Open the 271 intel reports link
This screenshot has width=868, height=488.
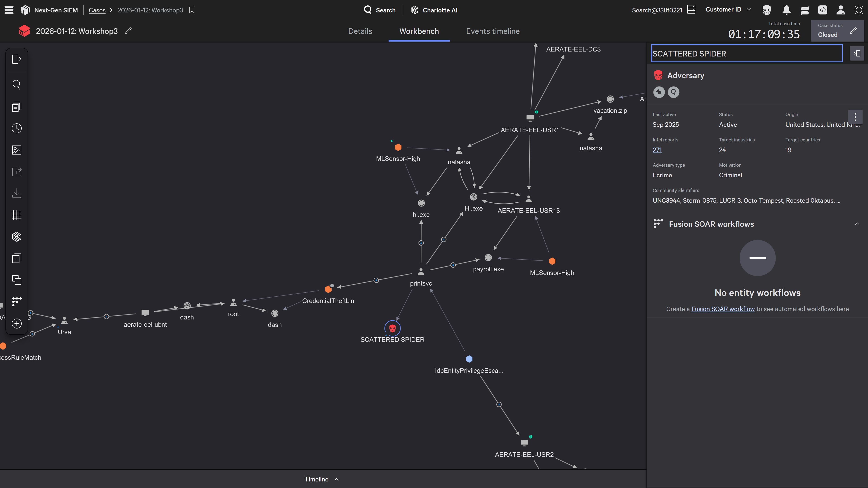coord(657,150)
